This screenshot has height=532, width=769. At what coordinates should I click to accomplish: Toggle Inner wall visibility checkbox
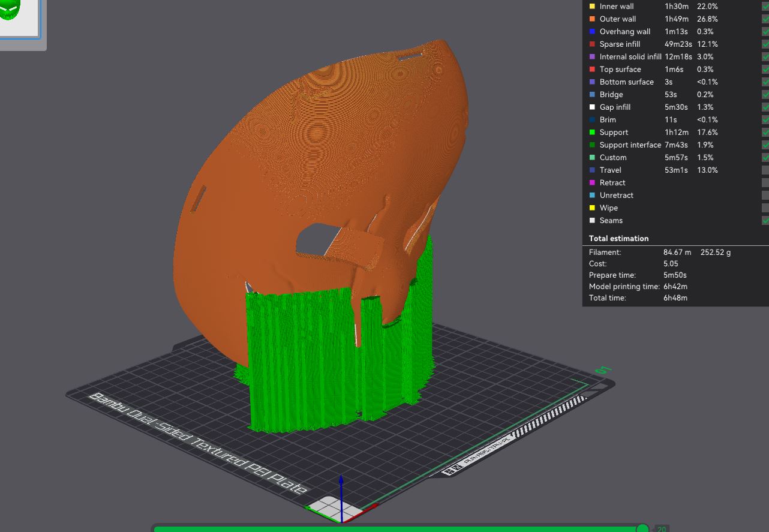click(x=765, y=7)
